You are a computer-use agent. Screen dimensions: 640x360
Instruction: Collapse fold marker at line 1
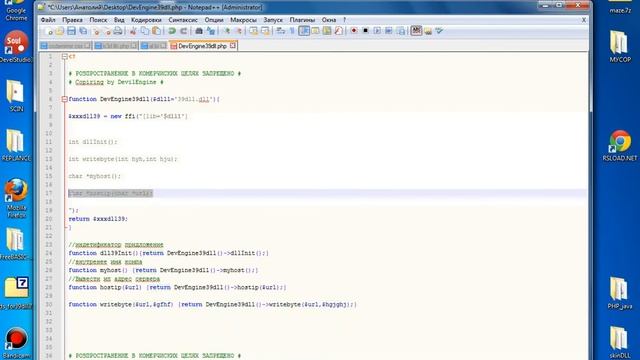pos(64,57)
